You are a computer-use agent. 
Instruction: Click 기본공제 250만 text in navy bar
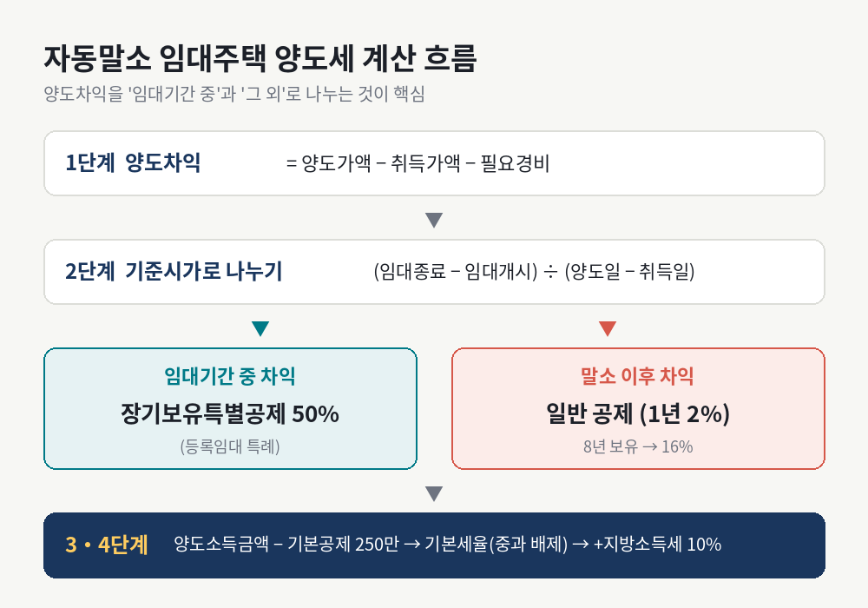[343, 545]
